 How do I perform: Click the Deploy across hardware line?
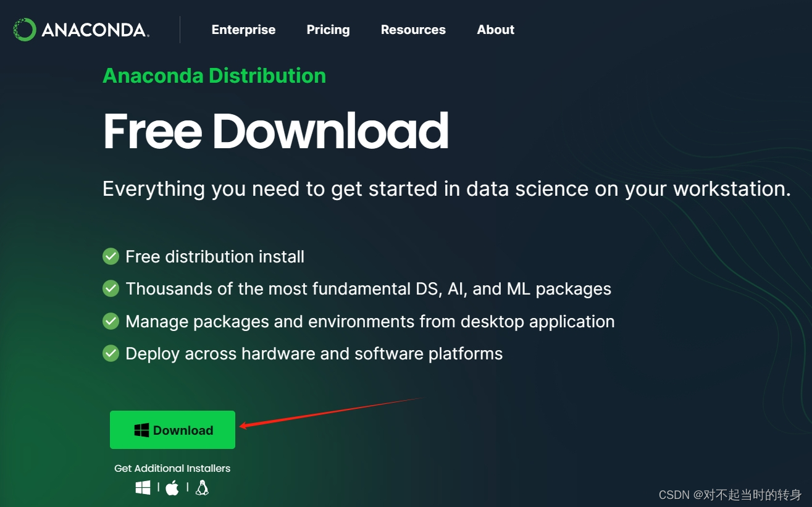[x=314, y=354]
